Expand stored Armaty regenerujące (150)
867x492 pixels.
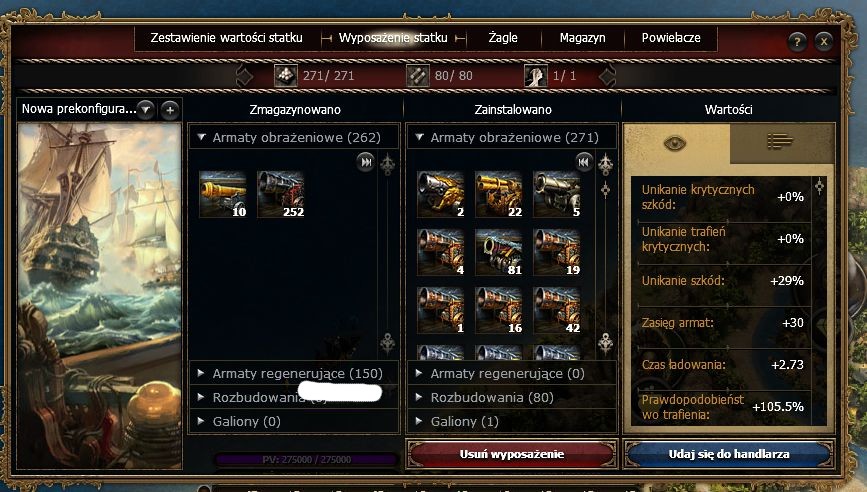294,374
